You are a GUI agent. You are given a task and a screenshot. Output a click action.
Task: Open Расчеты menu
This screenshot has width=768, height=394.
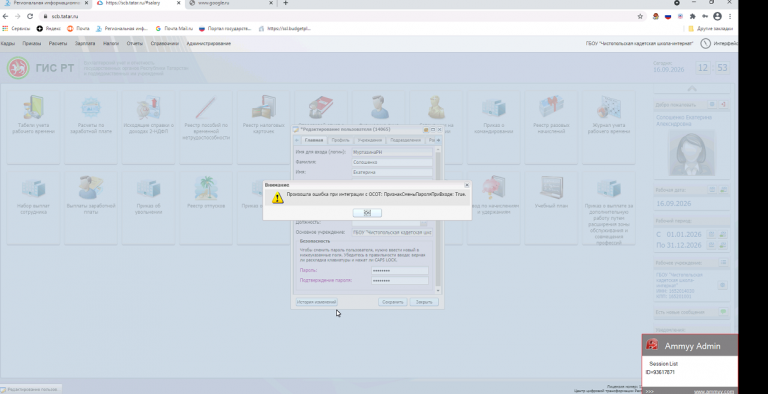[58, 44]
